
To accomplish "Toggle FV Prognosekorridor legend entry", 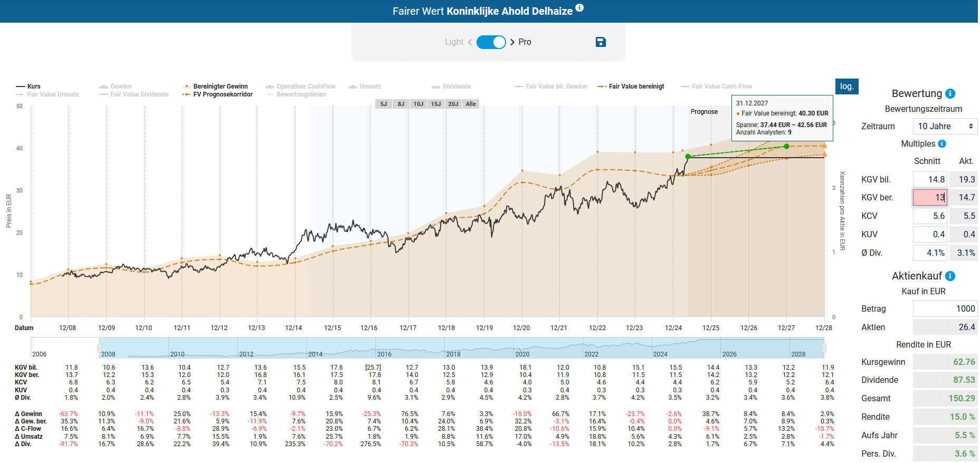I will coord(217,94).
